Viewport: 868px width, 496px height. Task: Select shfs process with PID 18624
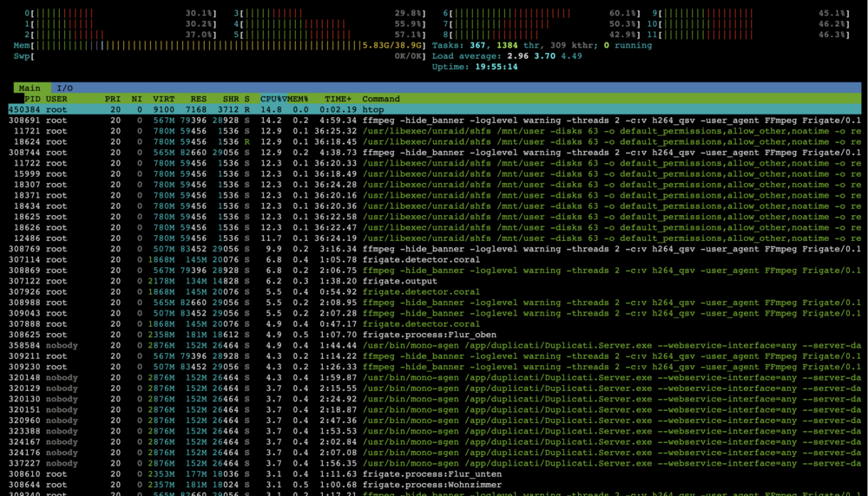tap(435, 141)
